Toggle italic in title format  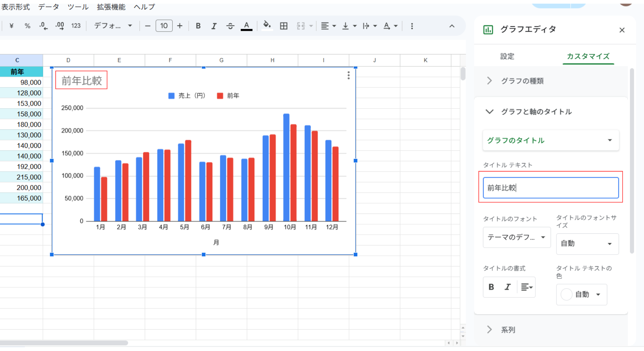507,287
